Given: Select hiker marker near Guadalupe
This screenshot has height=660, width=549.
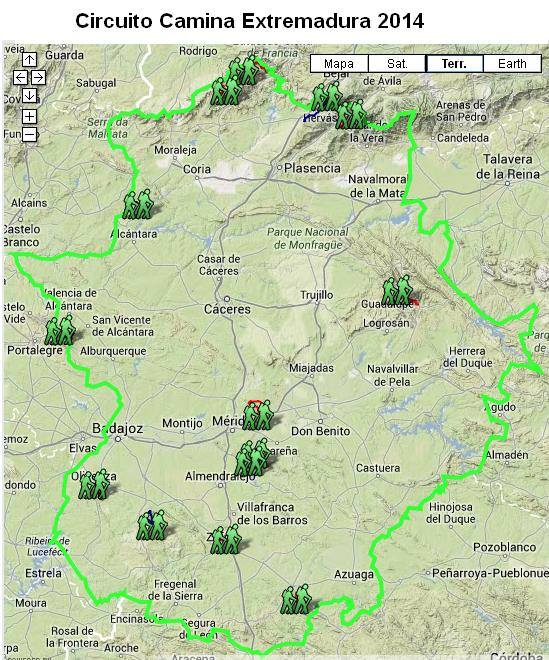Looking at the screenshot, I should click(x=397, y=290).
